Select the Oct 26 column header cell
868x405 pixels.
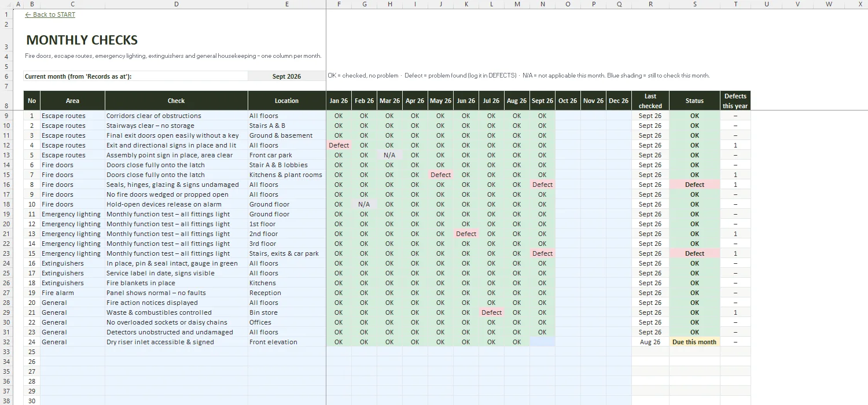[568, 101]
